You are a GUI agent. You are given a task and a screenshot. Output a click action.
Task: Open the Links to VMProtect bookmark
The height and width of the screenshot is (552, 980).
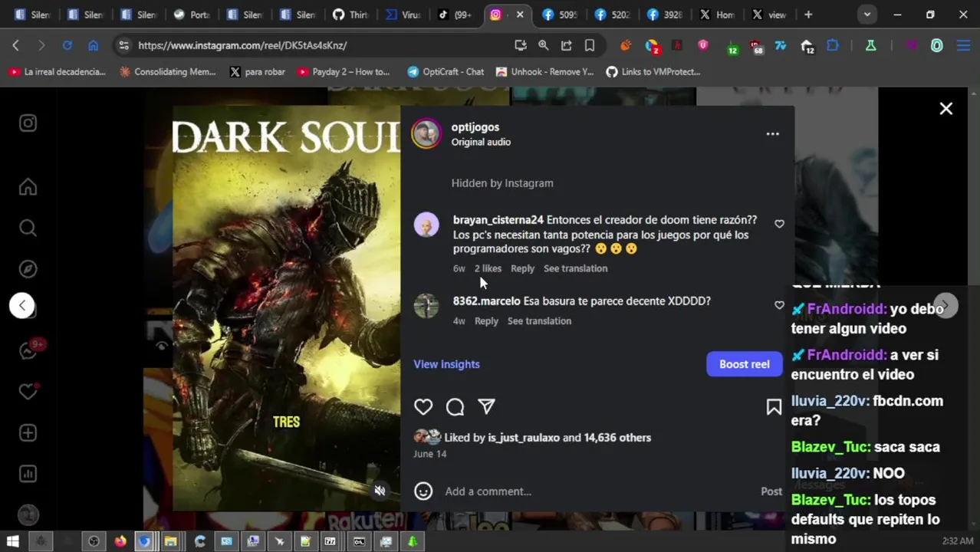[653, 72]
